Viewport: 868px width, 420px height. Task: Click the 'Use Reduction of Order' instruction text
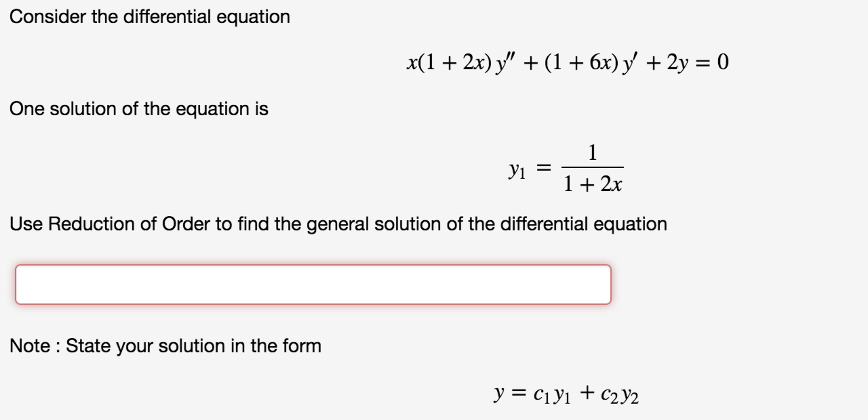click(338, 223)
